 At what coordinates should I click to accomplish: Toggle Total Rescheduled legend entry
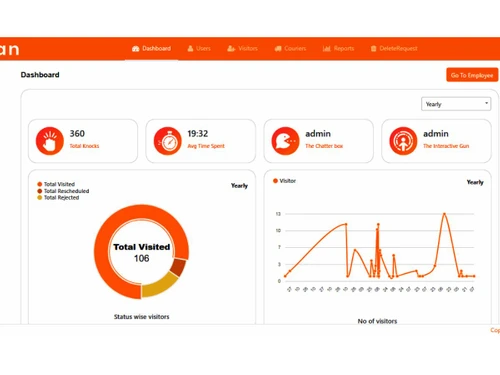pyautogui.click(x=63, y=191)
